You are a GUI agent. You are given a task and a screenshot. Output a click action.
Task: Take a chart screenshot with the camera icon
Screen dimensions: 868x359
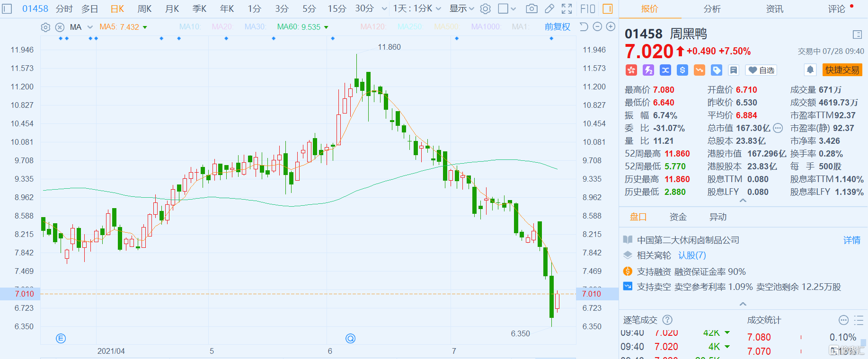click(531, 9)
